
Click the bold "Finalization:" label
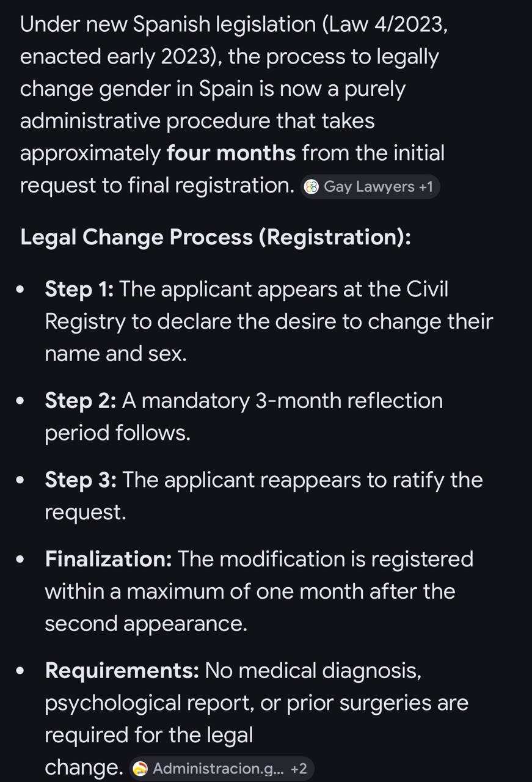coord(108,559)
